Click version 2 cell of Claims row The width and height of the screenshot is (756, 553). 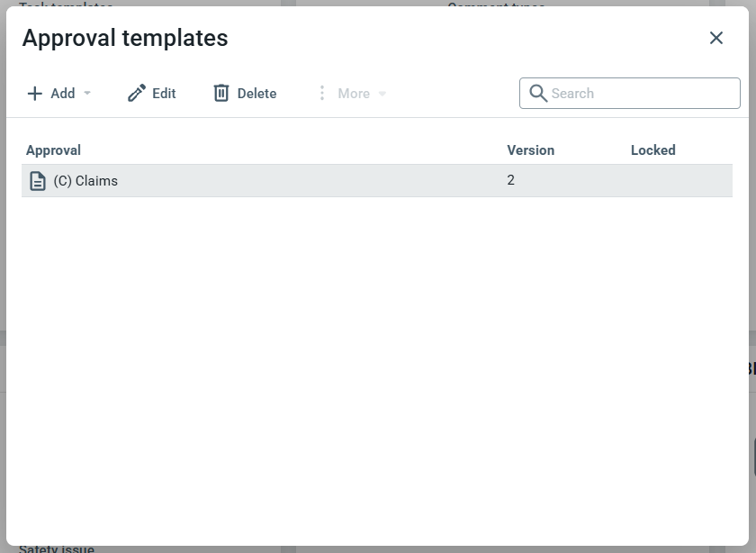tap(511, 180)
